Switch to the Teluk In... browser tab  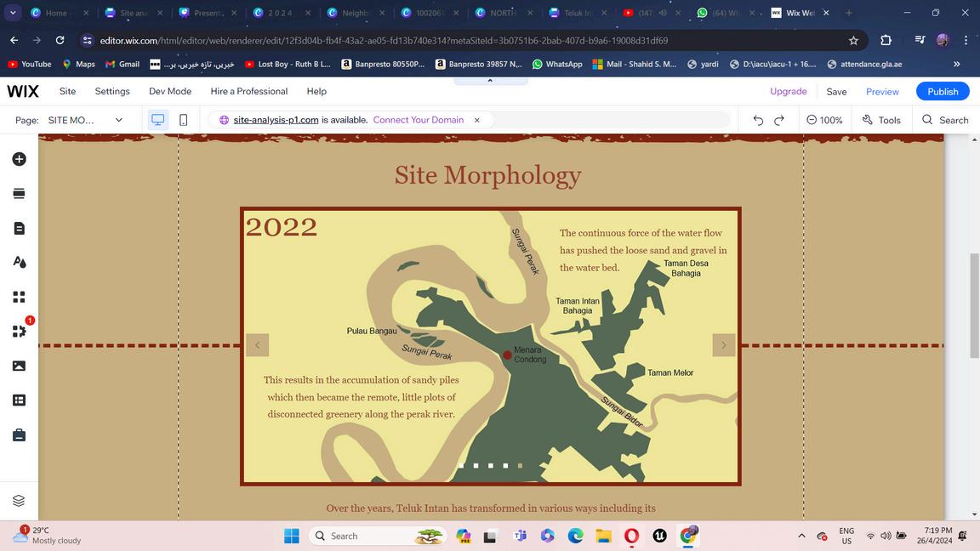[576, 13]
